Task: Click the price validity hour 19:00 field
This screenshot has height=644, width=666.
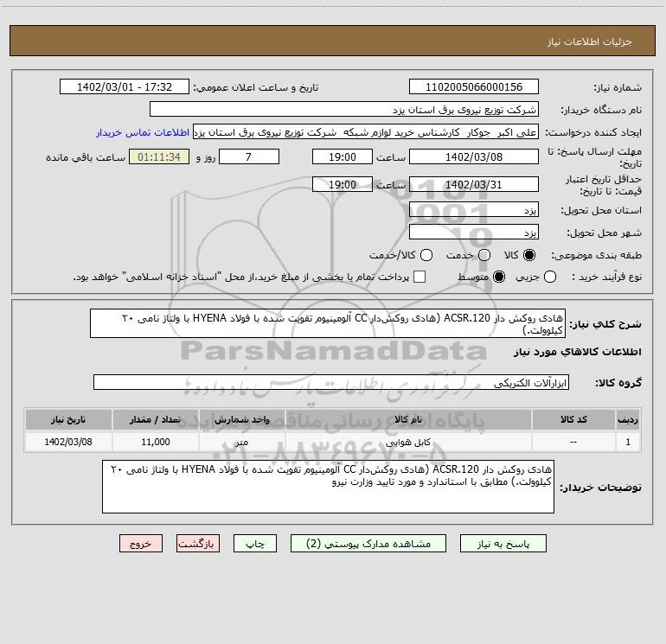Action: (343, 184)
